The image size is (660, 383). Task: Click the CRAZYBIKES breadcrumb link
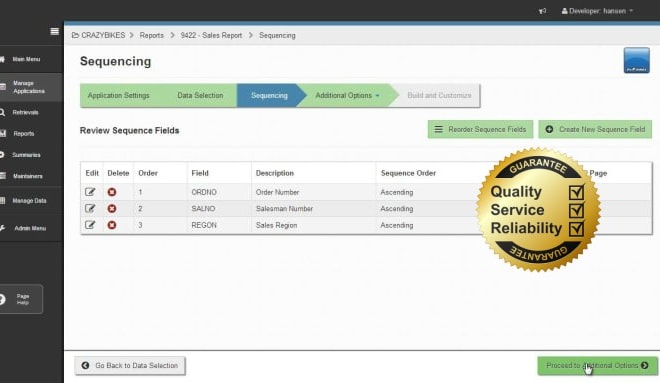(103, 35)
